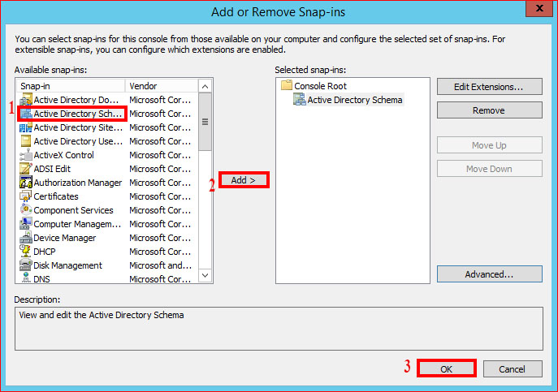The width and height of the screenshot is (558, 392).
Task: Click the Active Directory Users icon
Action: [x=26, y=141]
